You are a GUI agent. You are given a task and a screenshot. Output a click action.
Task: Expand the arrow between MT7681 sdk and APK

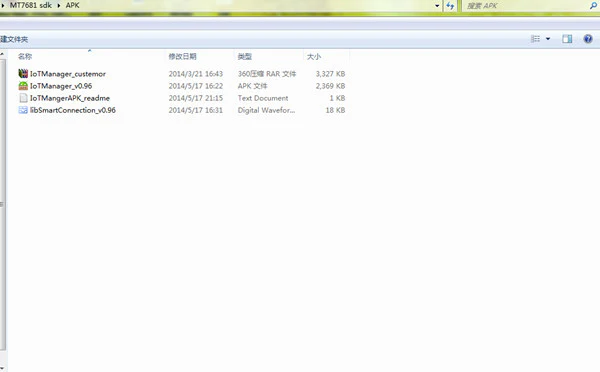click(59, 6)
